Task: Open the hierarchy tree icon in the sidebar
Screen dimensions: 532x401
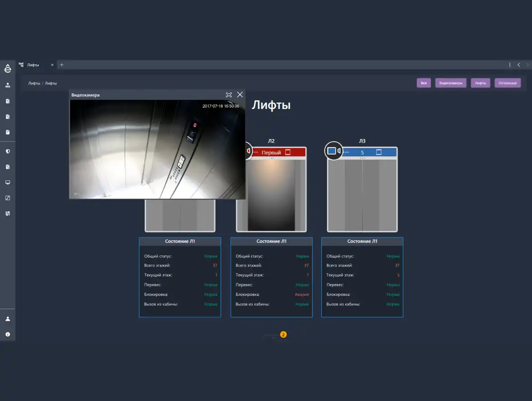Action: point(8,85)
